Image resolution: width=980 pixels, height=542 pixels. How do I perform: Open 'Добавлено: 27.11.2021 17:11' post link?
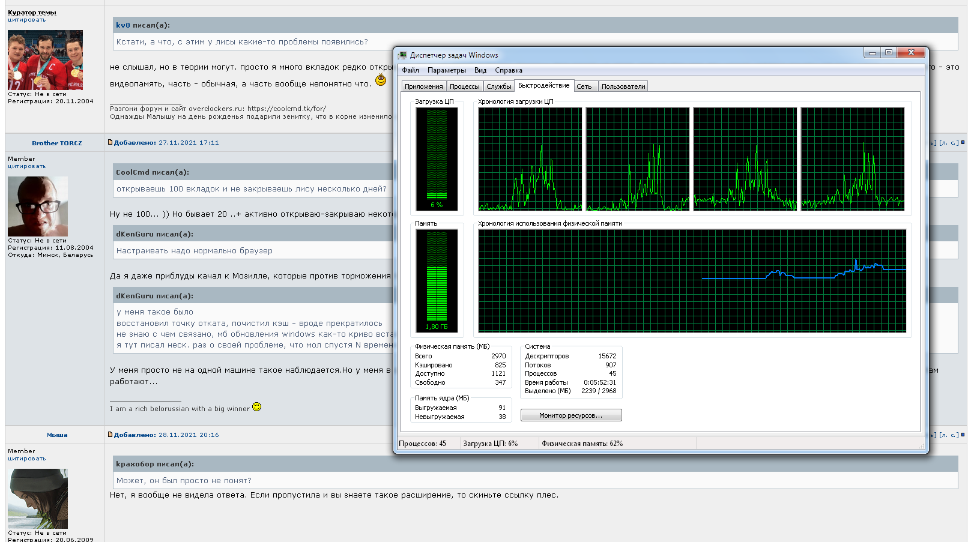click(166, 143)
